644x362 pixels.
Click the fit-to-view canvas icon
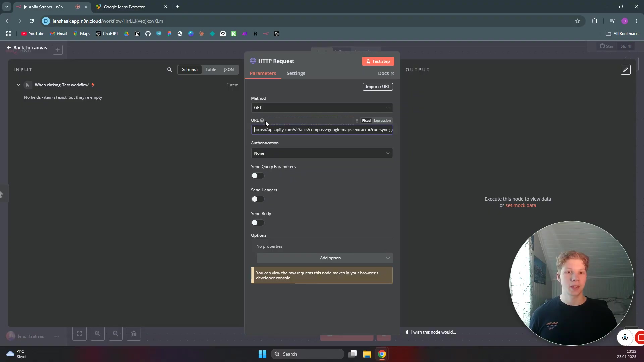(x=79, y=334)
